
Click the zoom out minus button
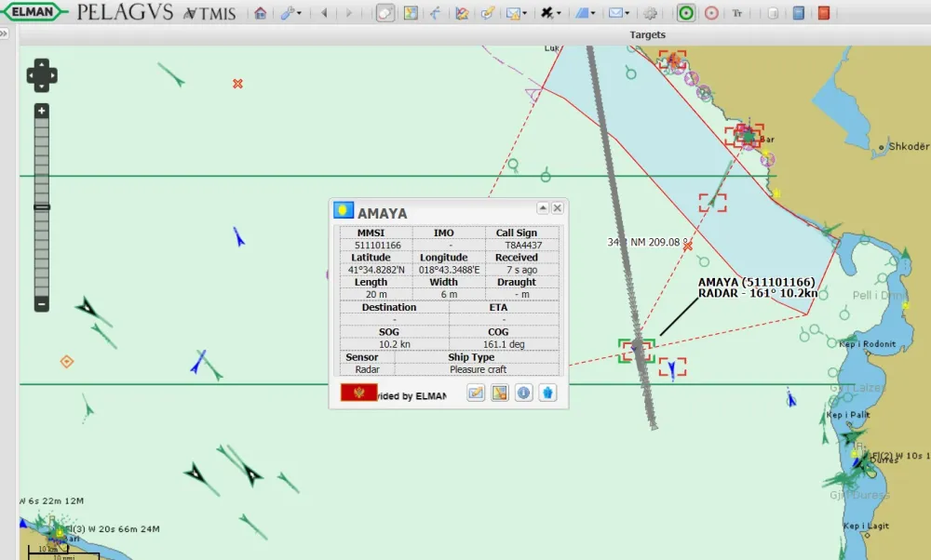pyautogui.click(x=42, y=303)
